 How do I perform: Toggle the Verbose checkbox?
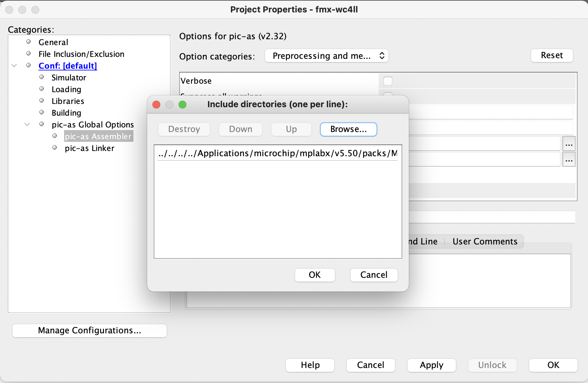click(x=388, y=81)
